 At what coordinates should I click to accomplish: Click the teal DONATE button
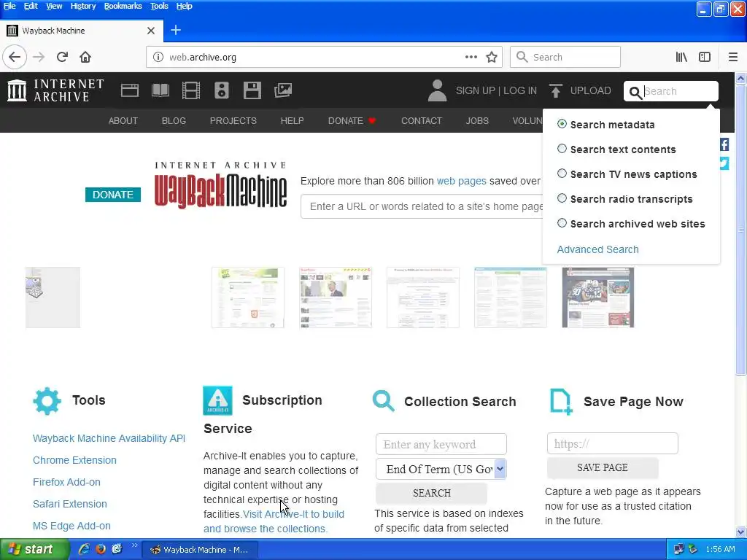(113, 194)
